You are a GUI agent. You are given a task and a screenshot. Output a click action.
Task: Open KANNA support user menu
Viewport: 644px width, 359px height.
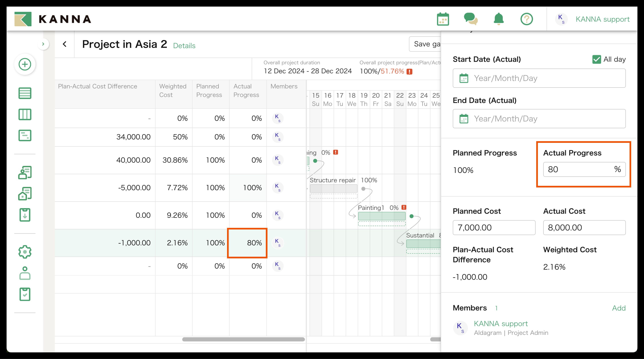pyautogui.click(x=602, y=19)
